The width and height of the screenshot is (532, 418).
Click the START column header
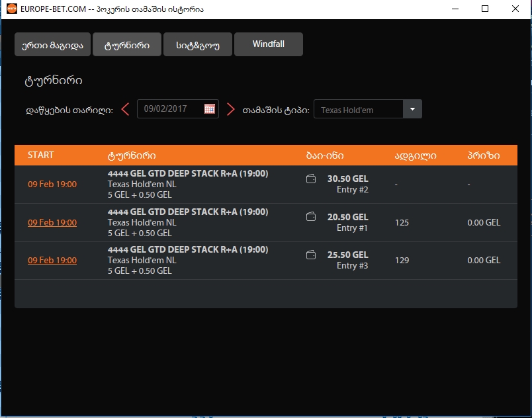point(40,155)
